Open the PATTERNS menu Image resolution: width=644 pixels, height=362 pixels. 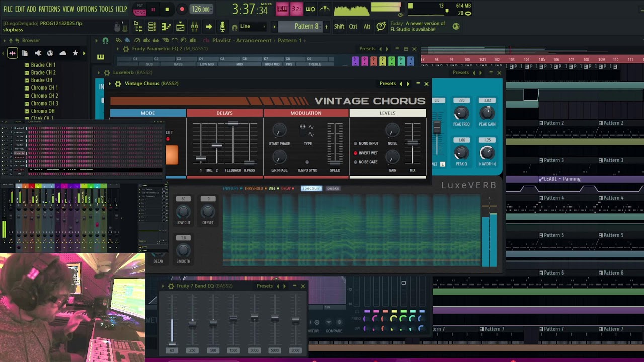(x=49, y=9)
